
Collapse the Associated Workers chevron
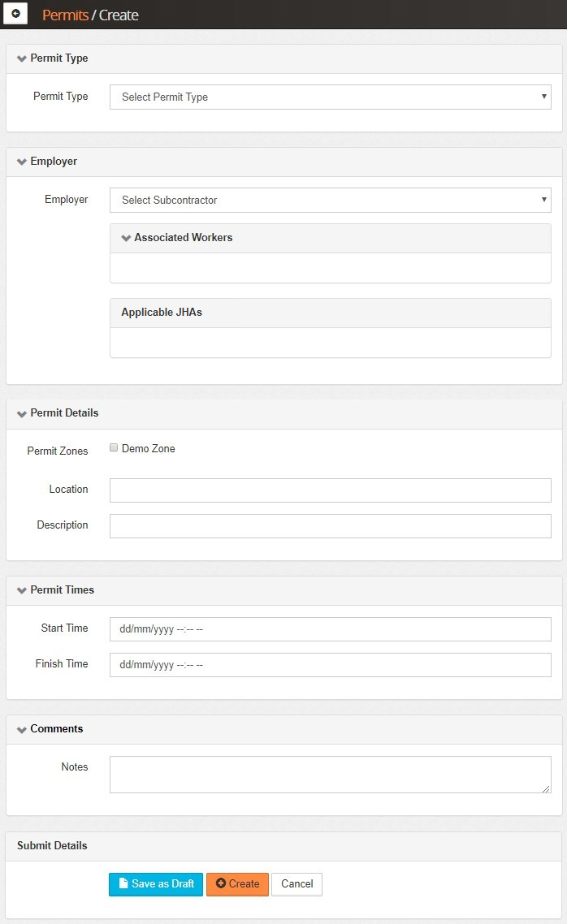pos(126,238)
